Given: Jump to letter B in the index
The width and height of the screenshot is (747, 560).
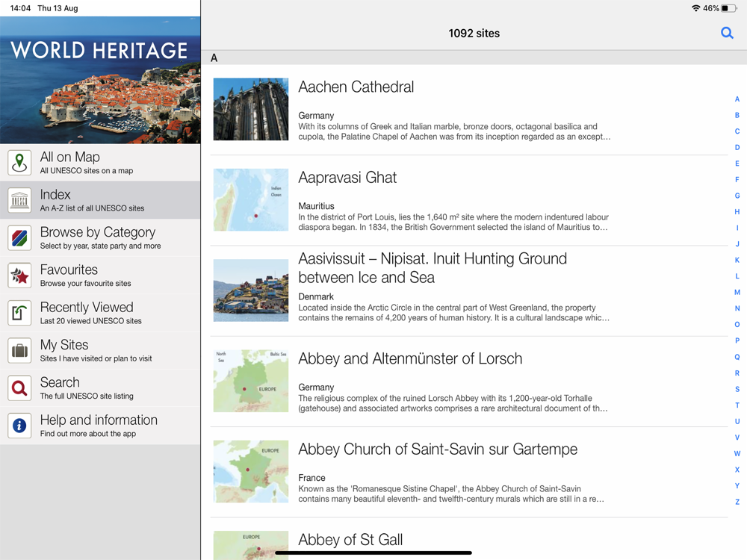Looking at the screenshot, I should (737, 115).
